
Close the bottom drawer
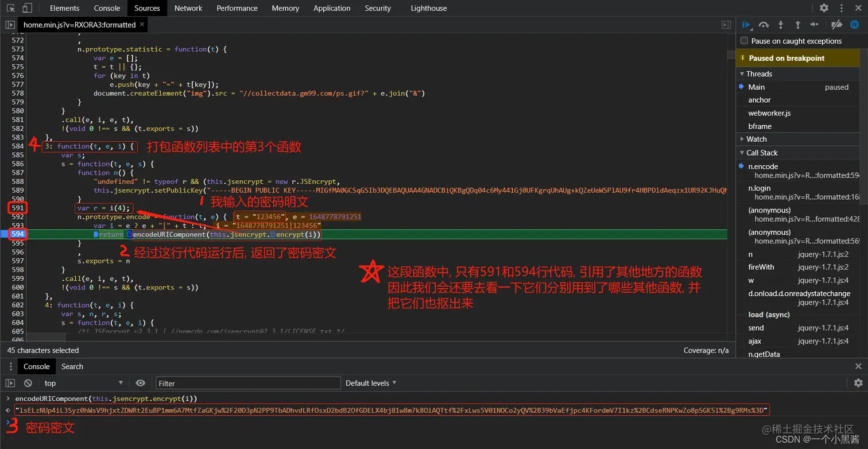(x=858, y=366)
